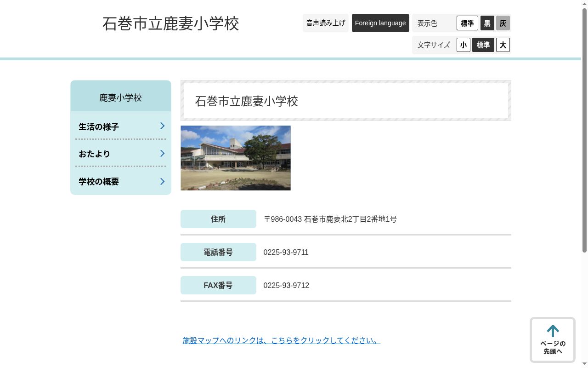Screen dimensions: 588x368
Task: Follow the 施設マップへのリンク link
Action: (x=281, y=340)
